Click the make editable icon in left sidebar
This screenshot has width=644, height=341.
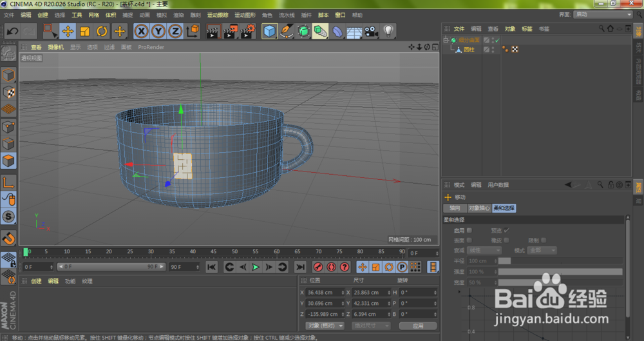coord(8,54)
